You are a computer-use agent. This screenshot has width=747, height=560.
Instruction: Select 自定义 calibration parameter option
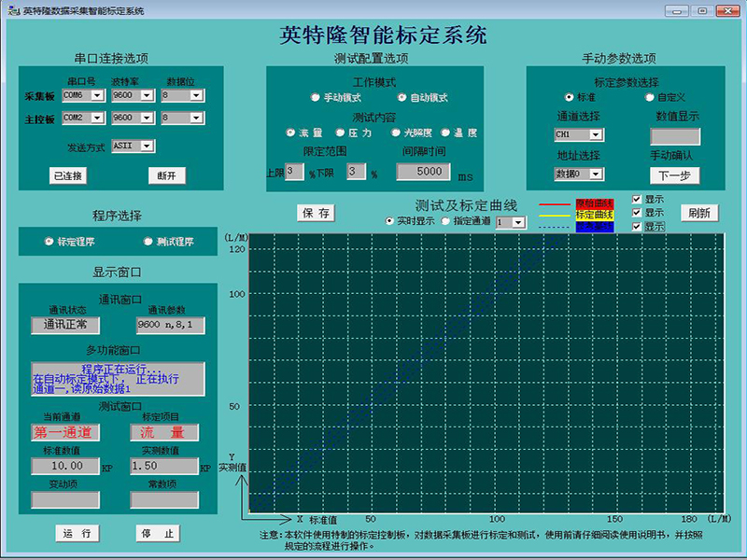point(650,97)
